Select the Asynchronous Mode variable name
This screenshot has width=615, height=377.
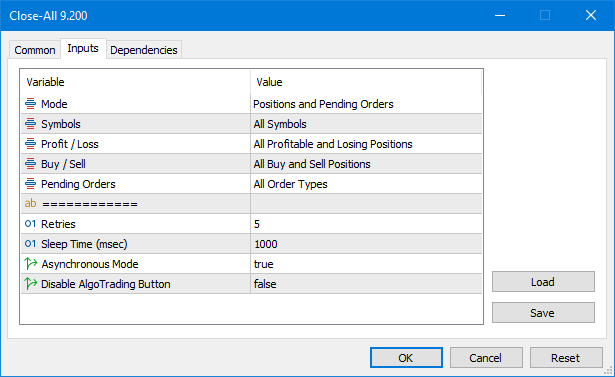point(90,264)
